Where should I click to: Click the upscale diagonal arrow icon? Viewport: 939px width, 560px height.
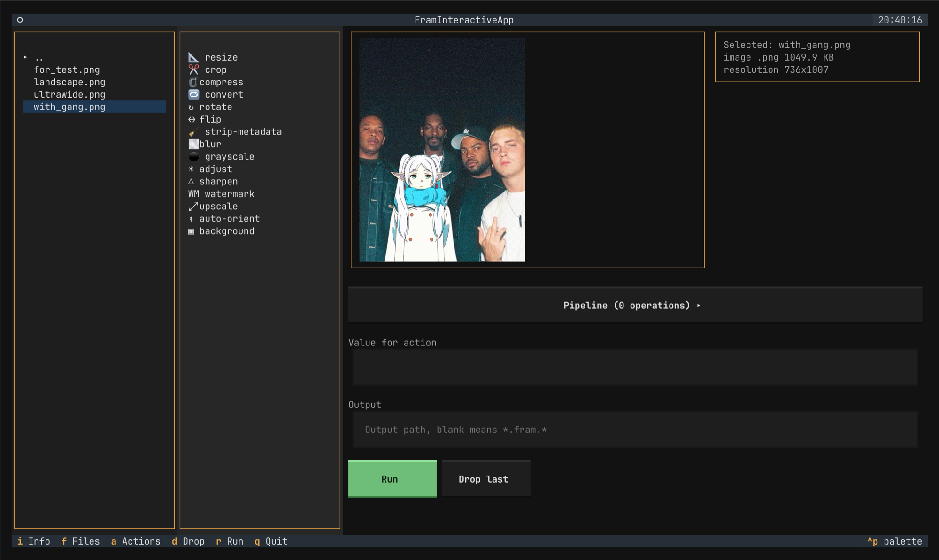(193, 206)
